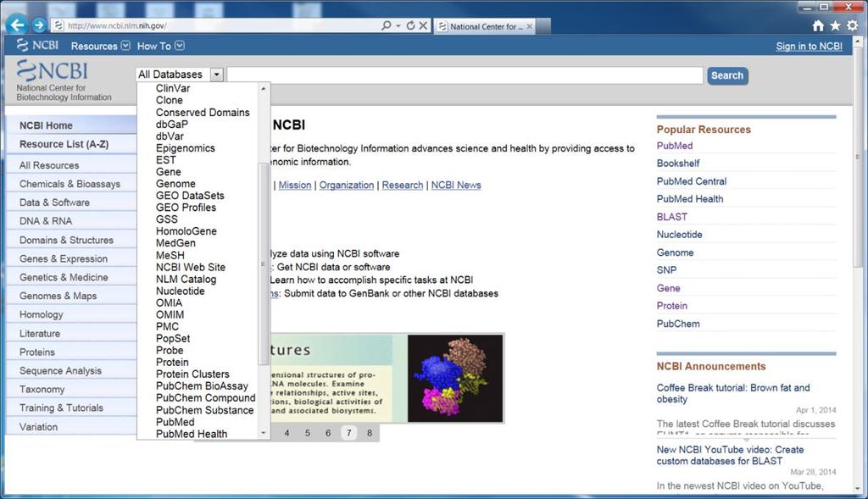Select PMC from the database list

[x=167, y=326]
